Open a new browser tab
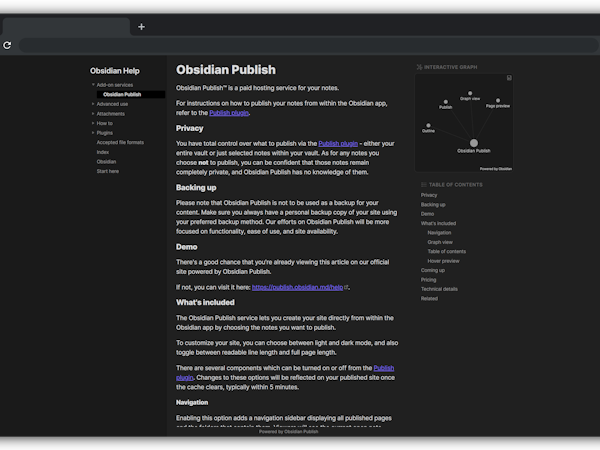This screenshot has width=600, height=450. point(141,27)
